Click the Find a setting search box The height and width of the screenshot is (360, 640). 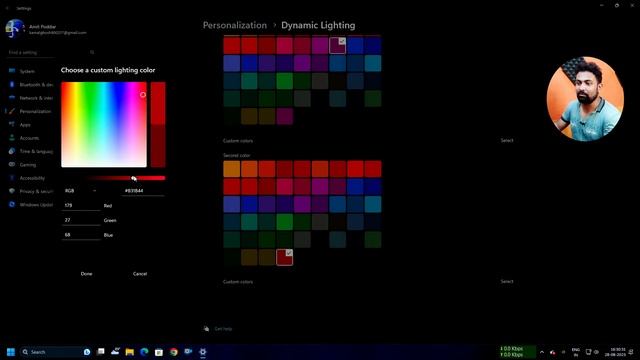(51, 52)
